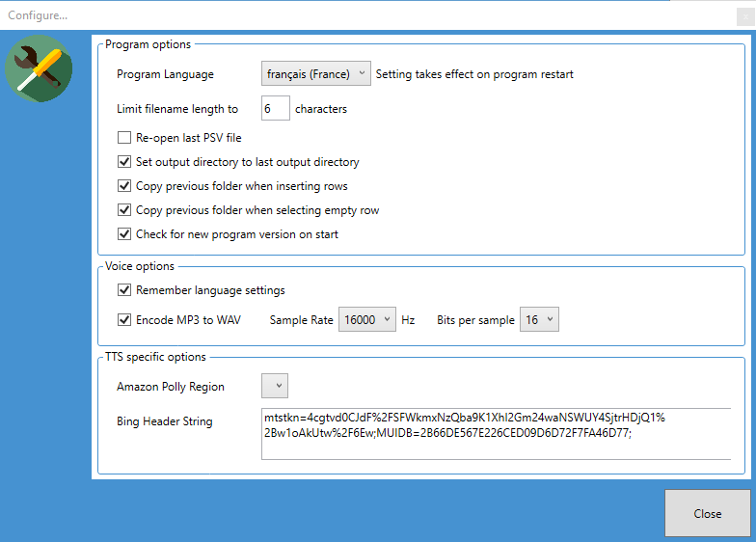756x542 pixels.
Task: Uncheck Set output directory to last output directory
Action: pos(124,162)
